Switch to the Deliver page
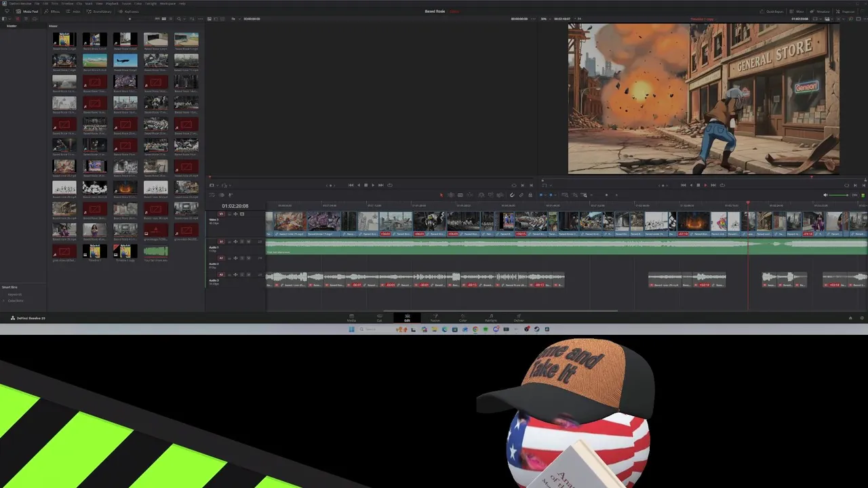868x488 pixels. coord(519,318)
